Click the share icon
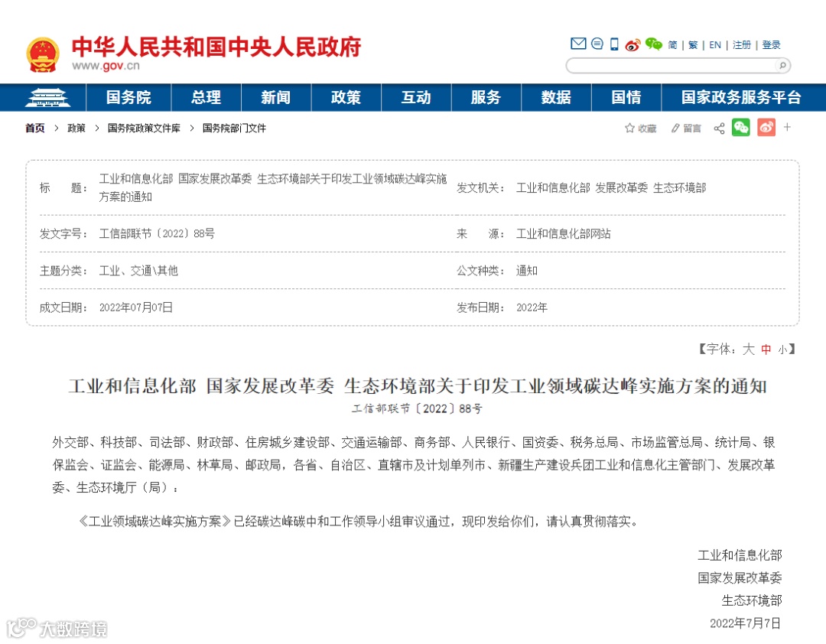This screenshot has height=644, width=826. (719, 128)
